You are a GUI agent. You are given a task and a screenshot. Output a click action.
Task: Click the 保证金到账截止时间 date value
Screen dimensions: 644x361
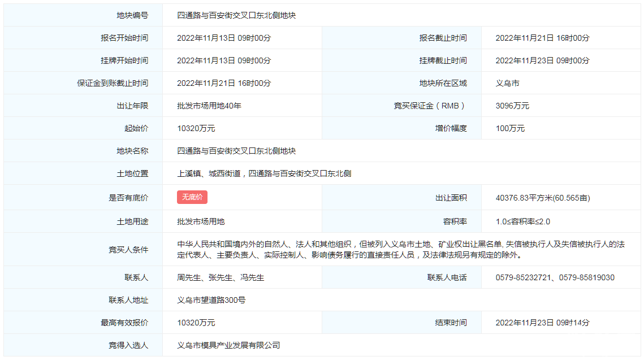(x=224, y=83)
